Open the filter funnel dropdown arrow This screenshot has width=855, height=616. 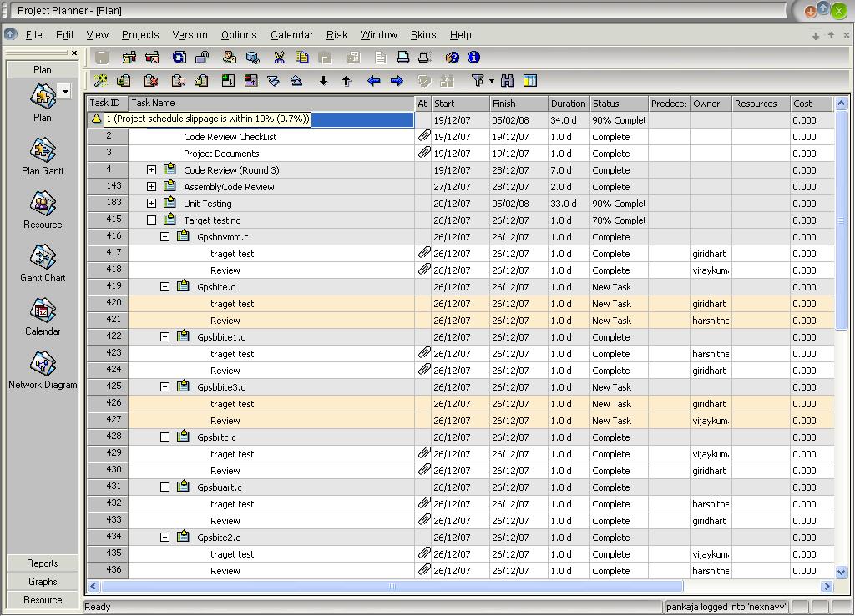(x=492, y=81)
